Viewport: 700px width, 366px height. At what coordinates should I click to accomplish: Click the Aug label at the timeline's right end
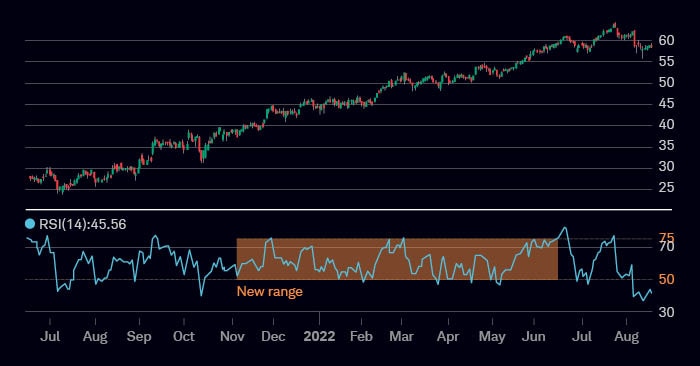626,337
